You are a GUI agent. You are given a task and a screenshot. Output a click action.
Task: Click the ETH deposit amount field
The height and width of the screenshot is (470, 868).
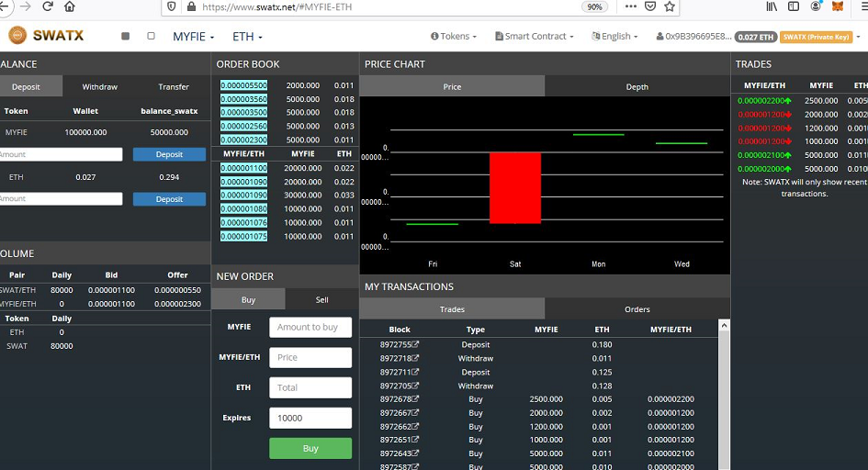pyautogui.click(x=61, y=198)
